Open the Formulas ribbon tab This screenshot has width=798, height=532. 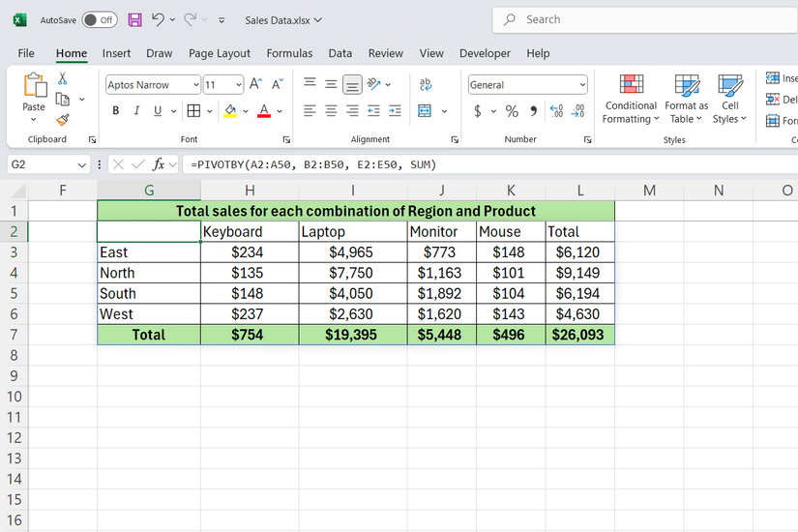289,53
